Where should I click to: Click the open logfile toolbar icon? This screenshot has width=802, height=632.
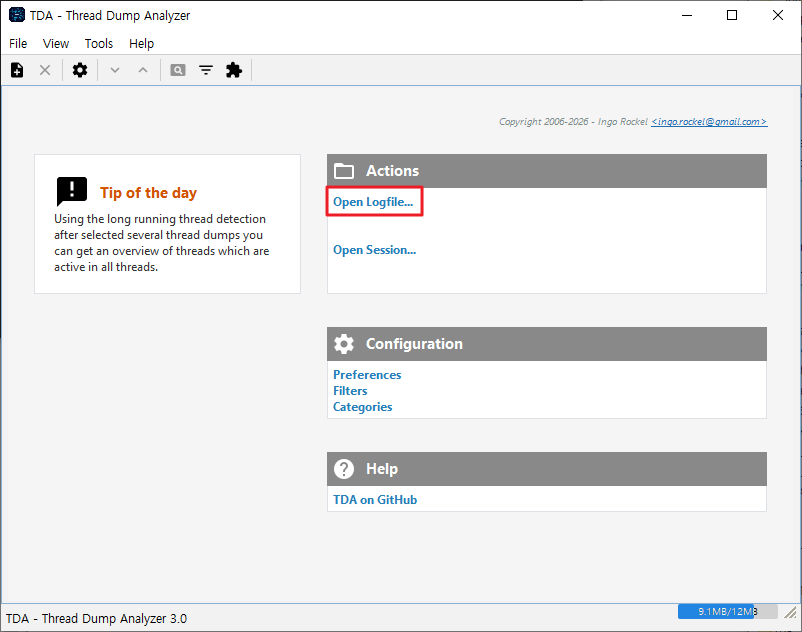(x=17, y=70)
